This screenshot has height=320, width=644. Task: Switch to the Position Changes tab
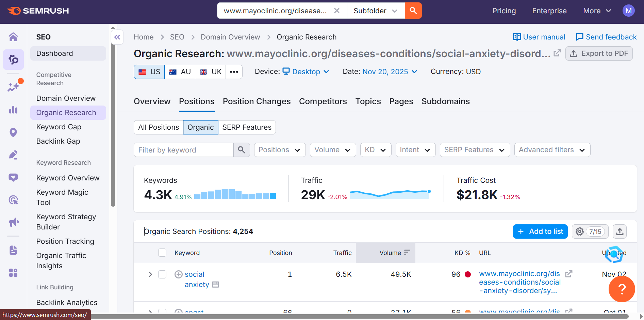(257, 101)
